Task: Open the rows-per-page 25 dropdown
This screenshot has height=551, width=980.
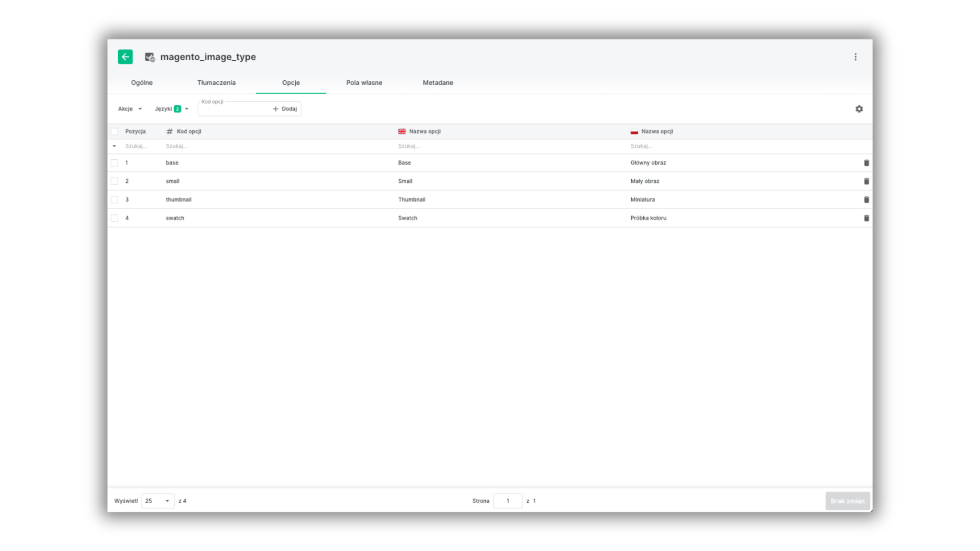Action: [157, 501]
